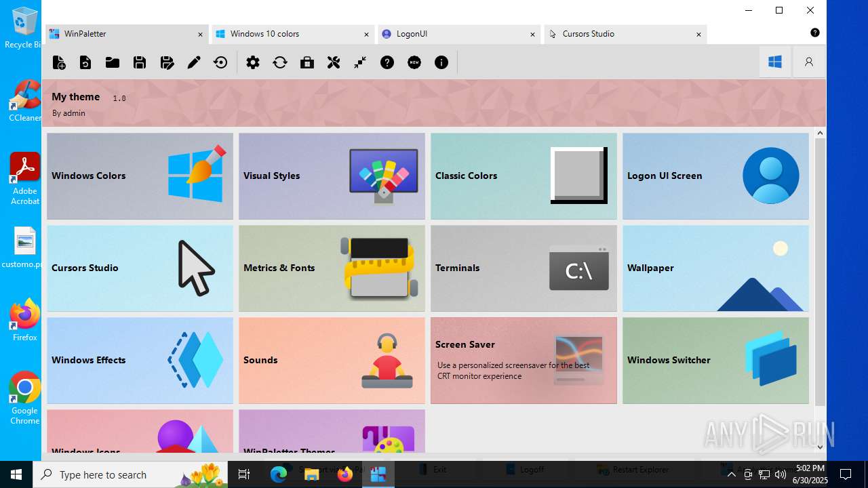Click the Windows logo button at toolbar right
Screen dimensions: 868x488
[775, 62]
